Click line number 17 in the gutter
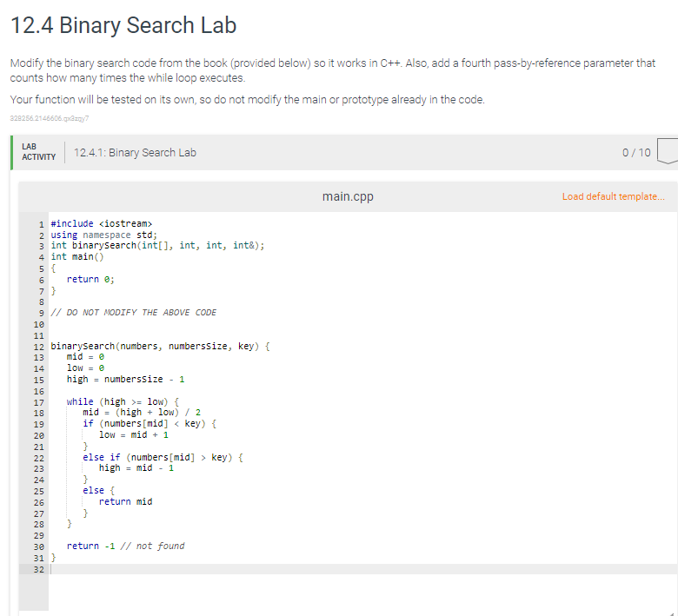The width and height of the screenshot is (678, 616). click(38, 402)
